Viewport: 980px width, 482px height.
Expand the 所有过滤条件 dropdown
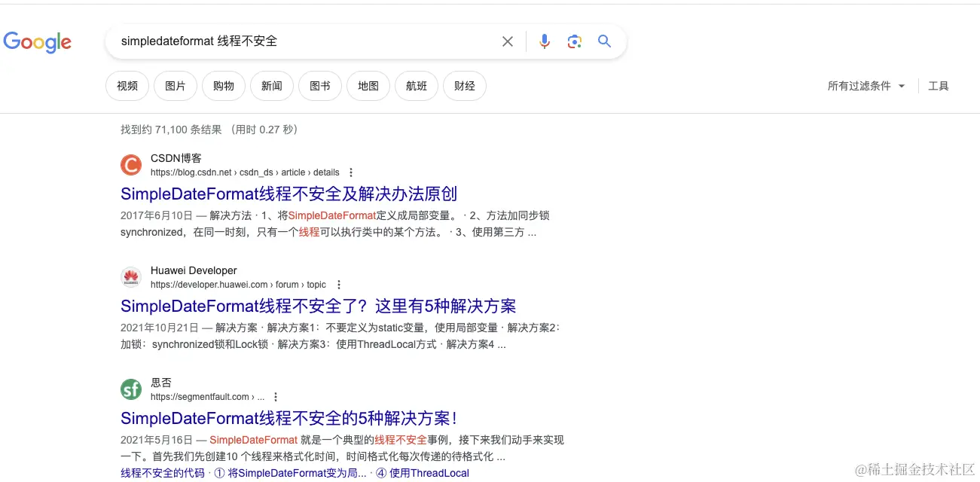(866, 86)
